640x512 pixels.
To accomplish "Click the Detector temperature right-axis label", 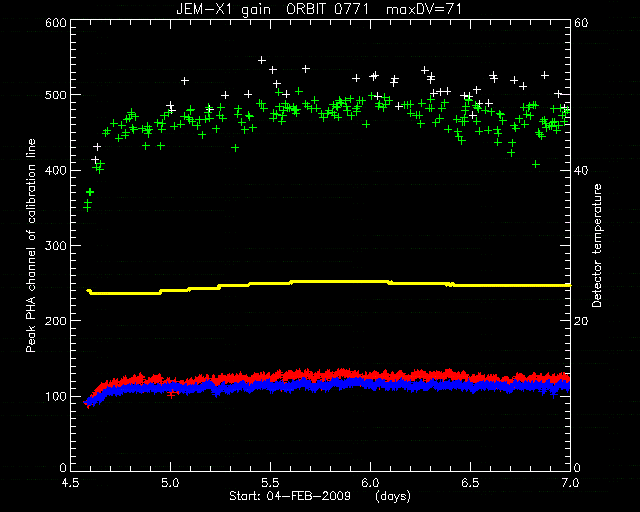I will (x=596, y=245).
